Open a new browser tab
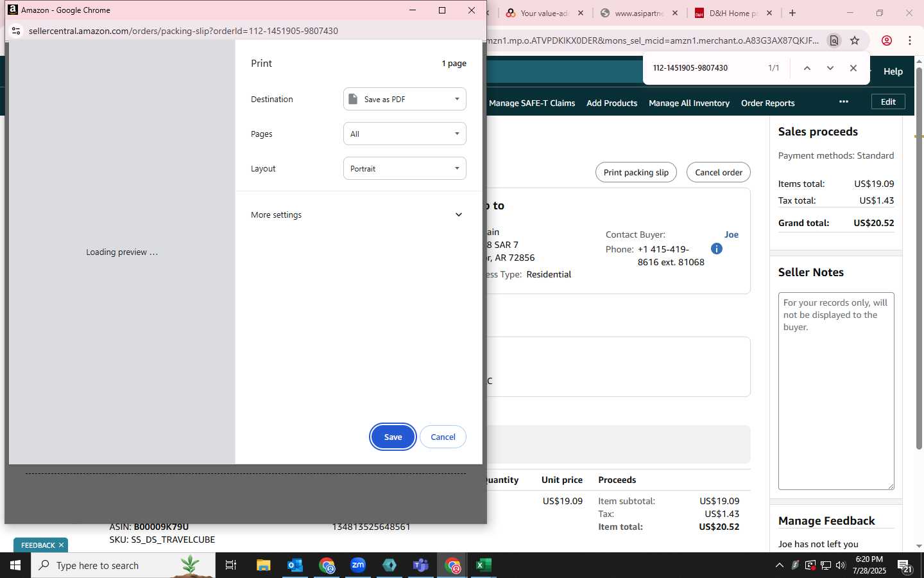The width and height of the screenshot is (924, 578). (x=792, y=13)
